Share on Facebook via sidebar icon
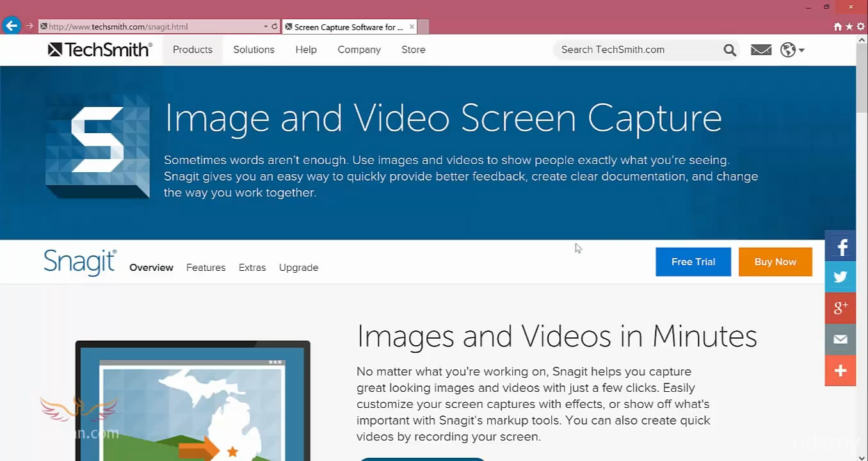Screen dimensions: 868x461 coord(840,246)
